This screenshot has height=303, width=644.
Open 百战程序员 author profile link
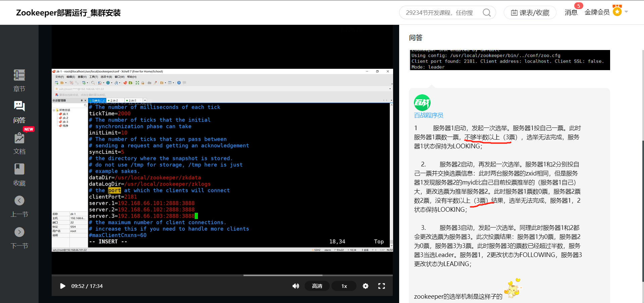[x=429, y=115]
